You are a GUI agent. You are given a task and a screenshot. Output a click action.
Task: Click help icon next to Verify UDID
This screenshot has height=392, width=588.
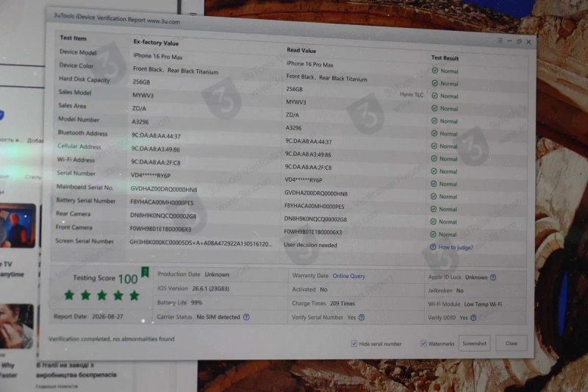473,318
